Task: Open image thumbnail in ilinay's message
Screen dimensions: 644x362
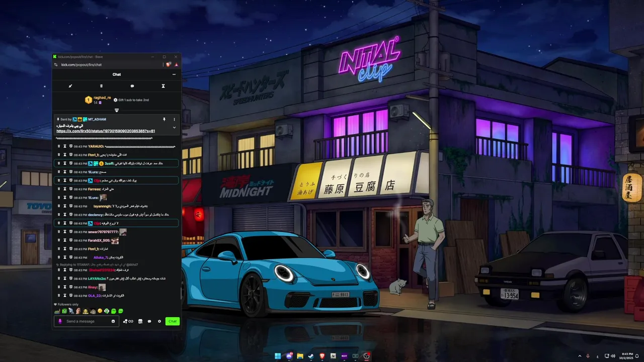Action: 102,287
